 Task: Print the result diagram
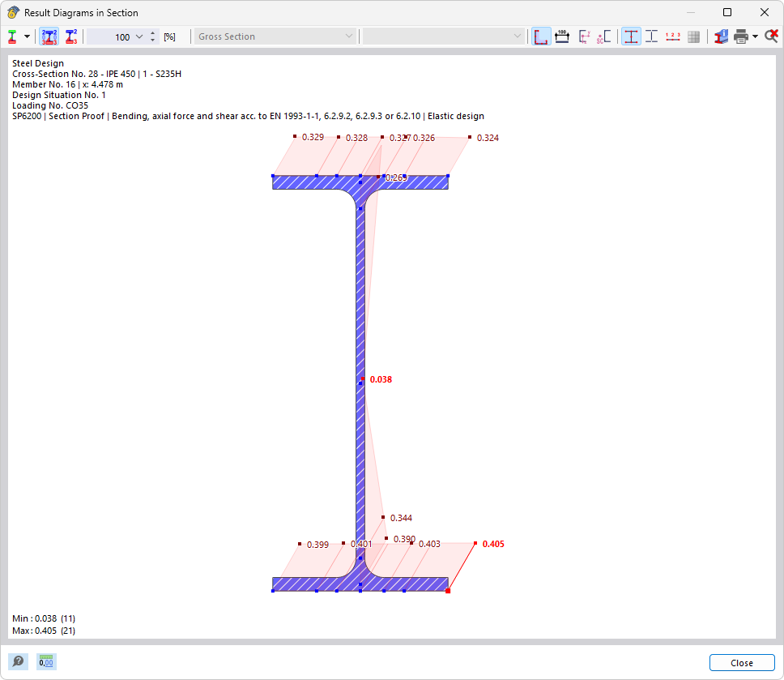(x=739, y=36)
